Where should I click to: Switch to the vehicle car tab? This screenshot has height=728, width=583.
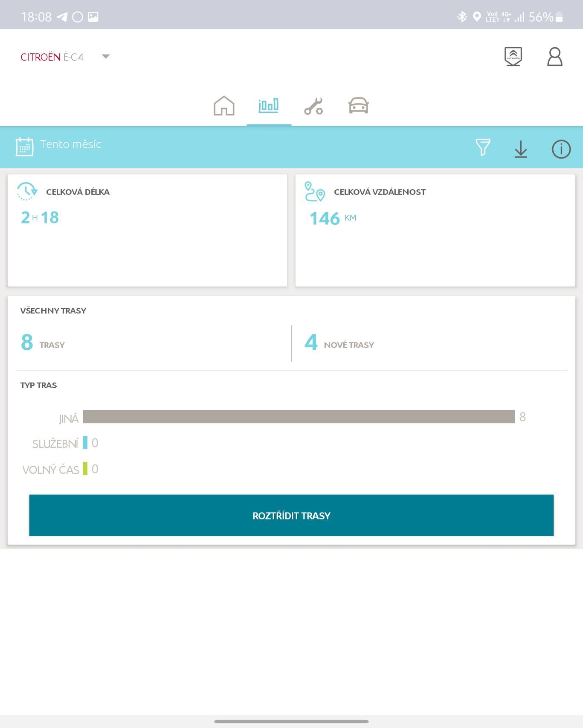(x=358, y=106)
